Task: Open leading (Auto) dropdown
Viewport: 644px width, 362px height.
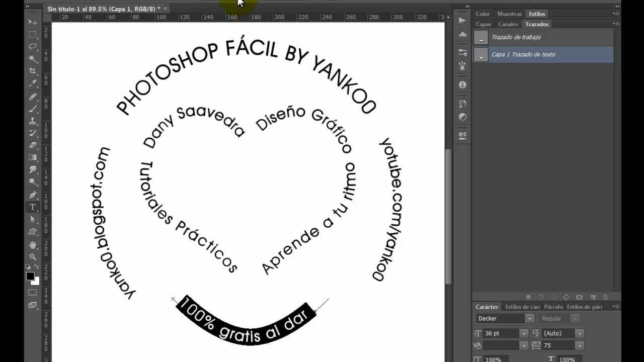Action: pyautogui.click(x=580, y=333)
